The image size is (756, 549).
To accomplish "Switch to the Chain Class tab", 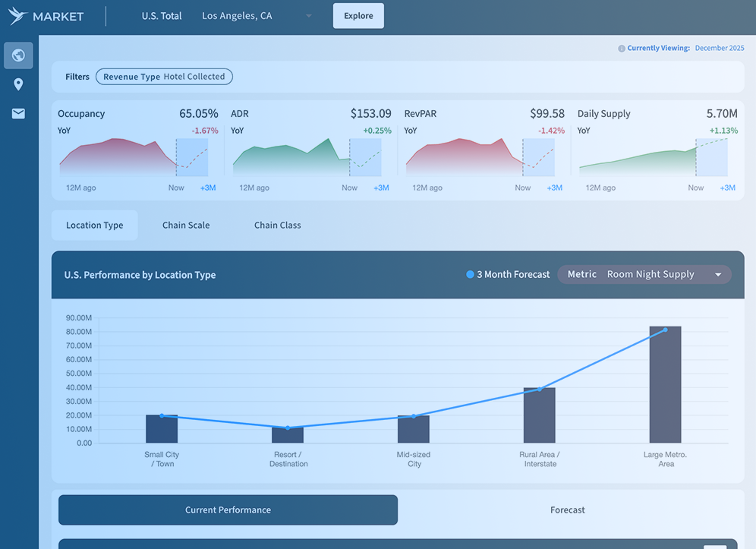I will (277, 226).
